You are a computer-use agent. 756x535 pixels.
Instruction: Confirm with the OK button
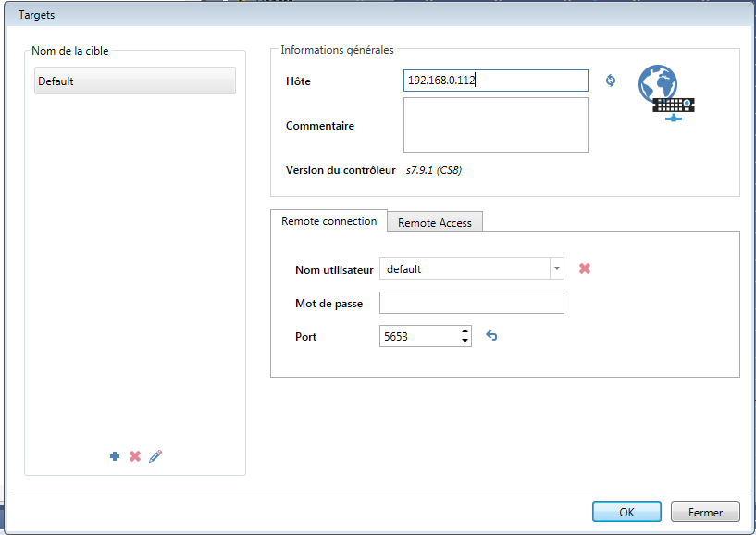(x=626, y=512)
